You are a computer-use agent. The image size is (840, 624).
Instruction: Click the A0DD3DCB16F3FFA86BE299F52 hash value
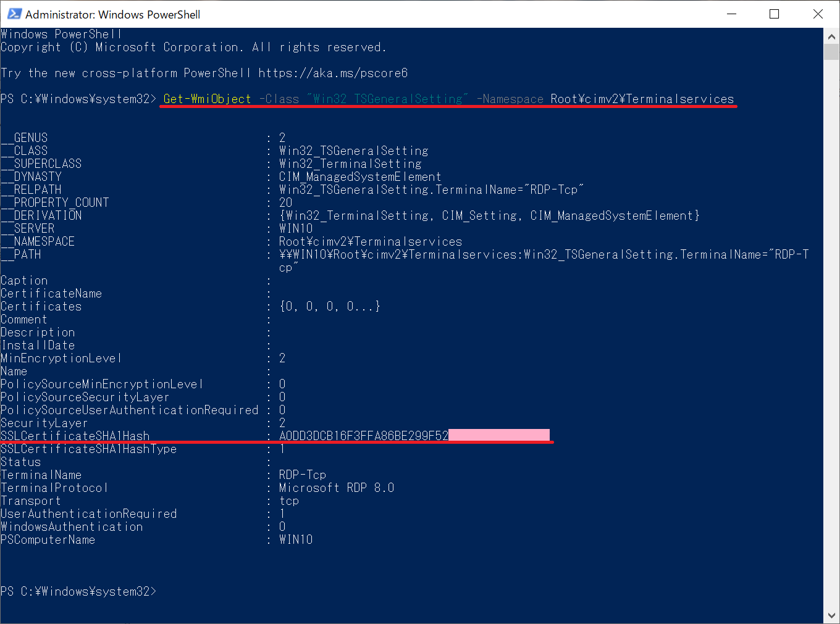[x=364, y=436]
